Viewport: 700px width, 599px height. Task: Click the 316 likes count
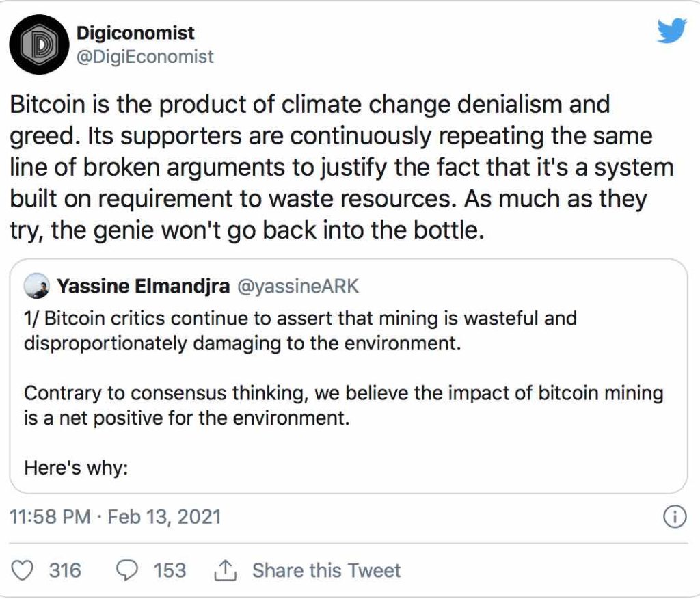(x=65, y=570)
